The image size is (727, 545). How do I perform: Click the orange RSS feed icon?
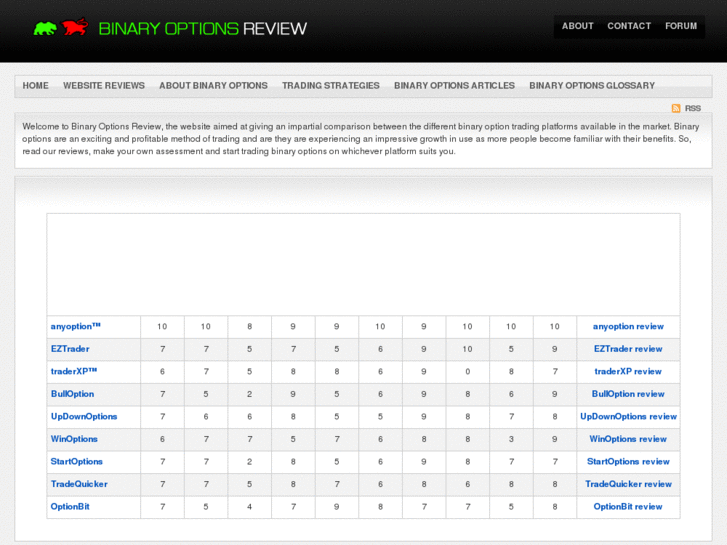(x=676, y=108)
